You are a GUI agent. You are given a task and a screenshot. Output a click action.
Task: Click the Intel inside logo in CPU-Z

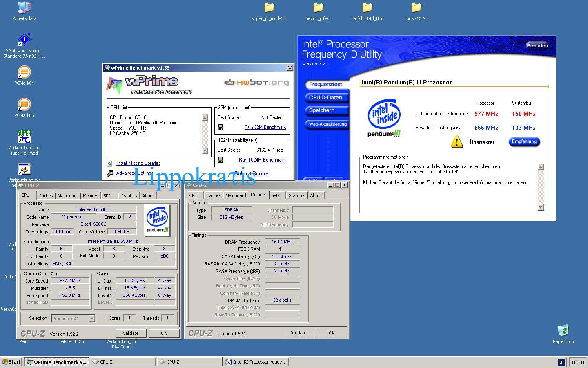point(158,220)
